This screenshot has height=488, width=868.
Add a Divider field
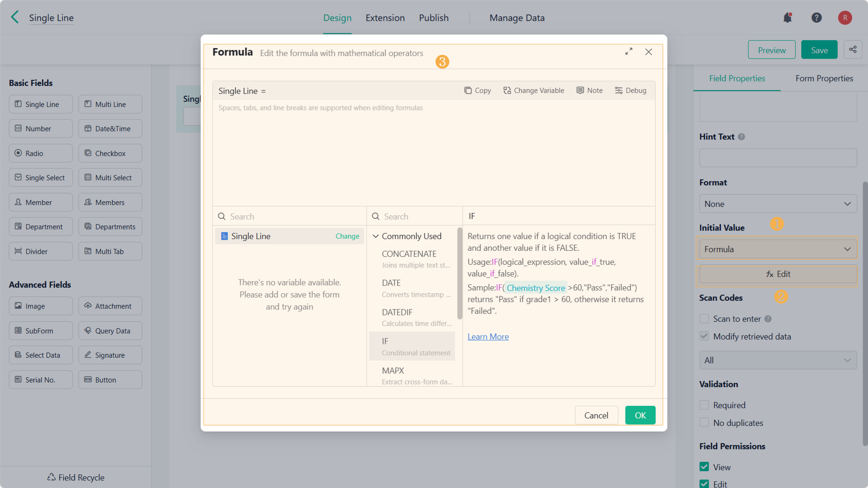click(x=41, y=251)
